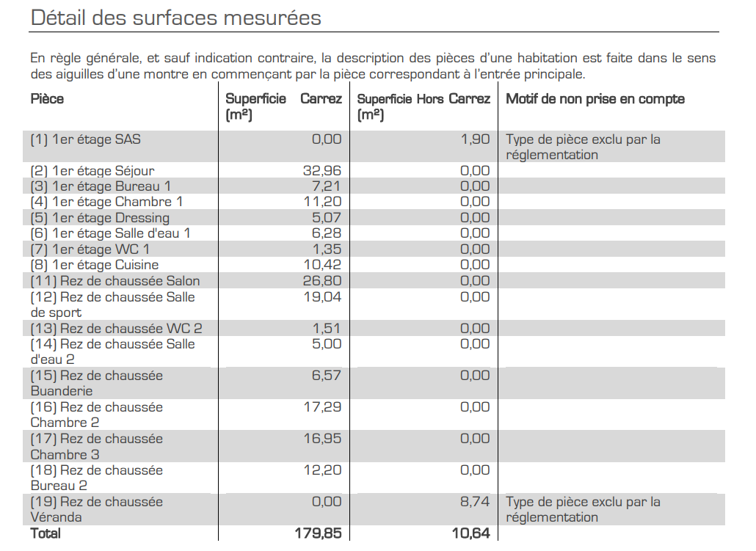This screenshot has height=551, width=756.
Task: Click the Chambre 1 surface value 11,20
Action: point(322,202)
